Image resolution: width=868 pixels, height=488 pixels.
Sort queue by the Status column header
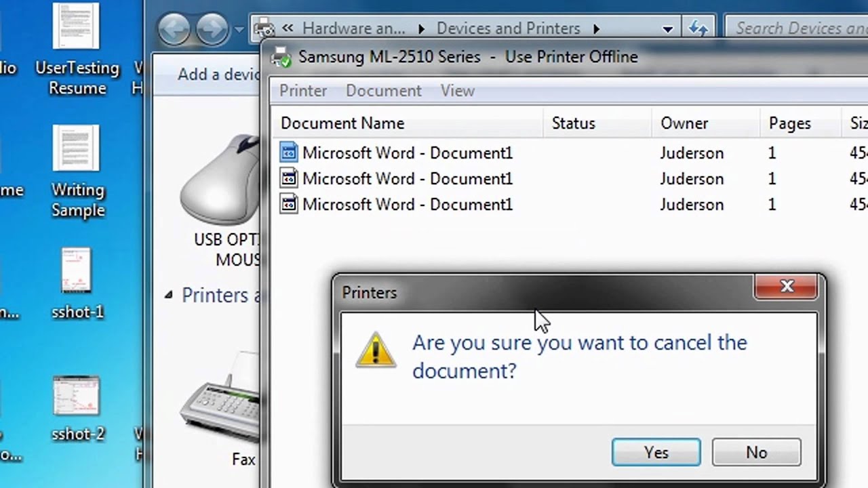click(x=574, y=123)
